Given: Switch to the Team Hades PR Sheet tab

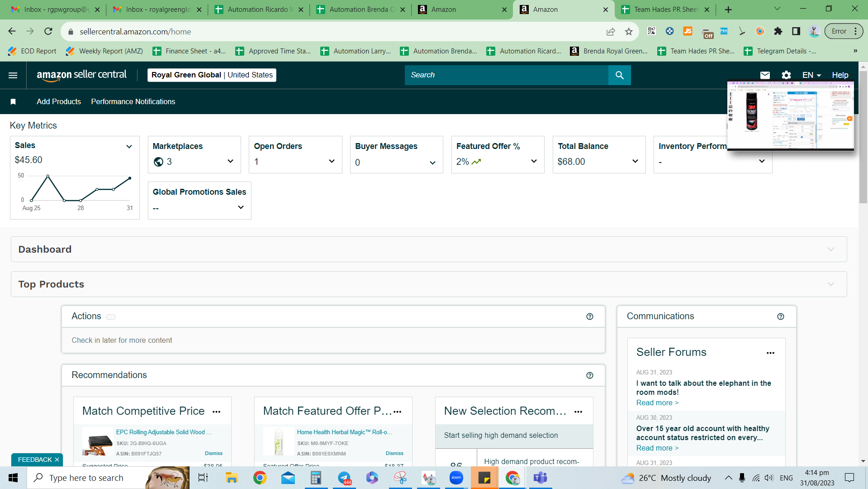Looking at the screenshot, I should coord(666,10).
